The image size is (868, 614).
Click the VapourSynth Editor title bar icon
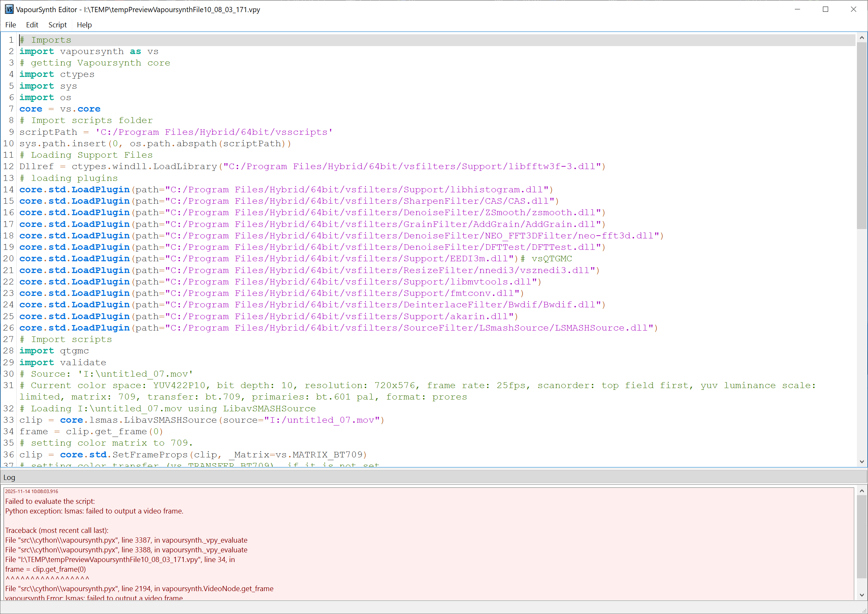[9, 9]
